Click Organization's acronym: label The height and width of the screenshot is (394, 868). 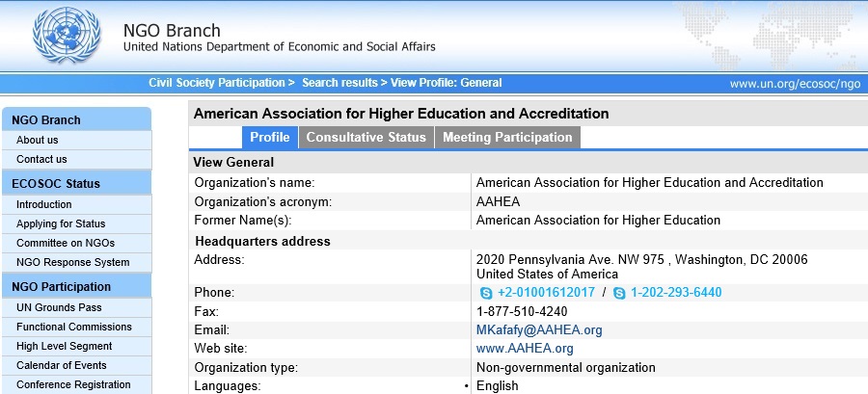(x=263, y=201)
